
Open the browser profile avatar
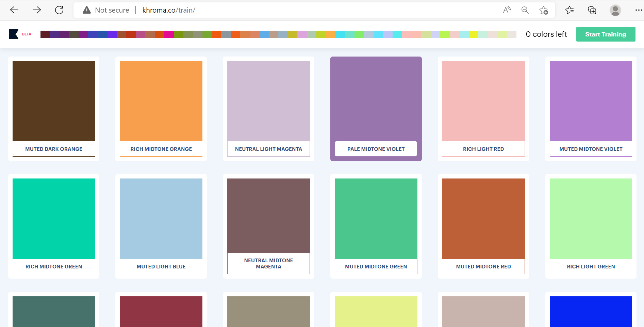615,10
